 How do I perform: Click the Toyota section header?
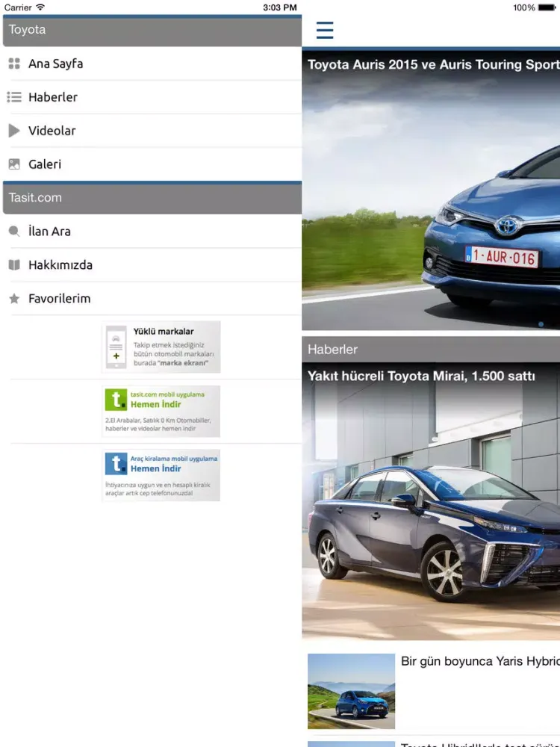(x=152, y=31)
